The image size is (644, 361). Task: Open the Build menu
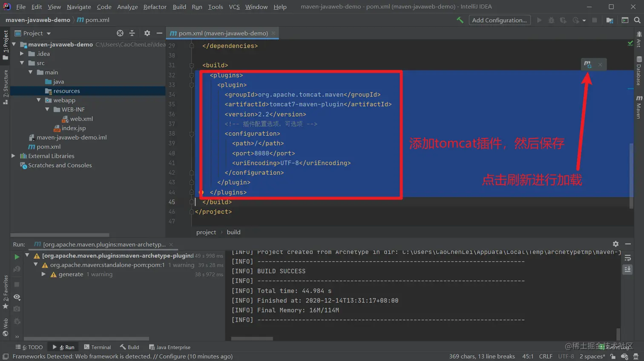click(x=179, y=7)
